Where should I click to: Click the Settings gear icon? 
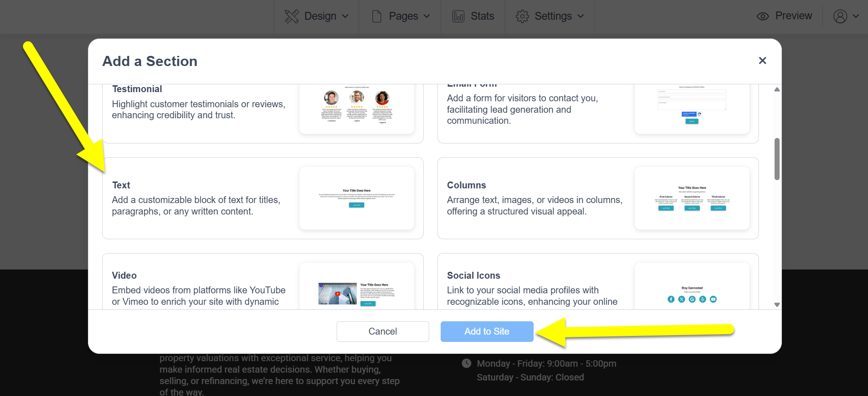522,16
